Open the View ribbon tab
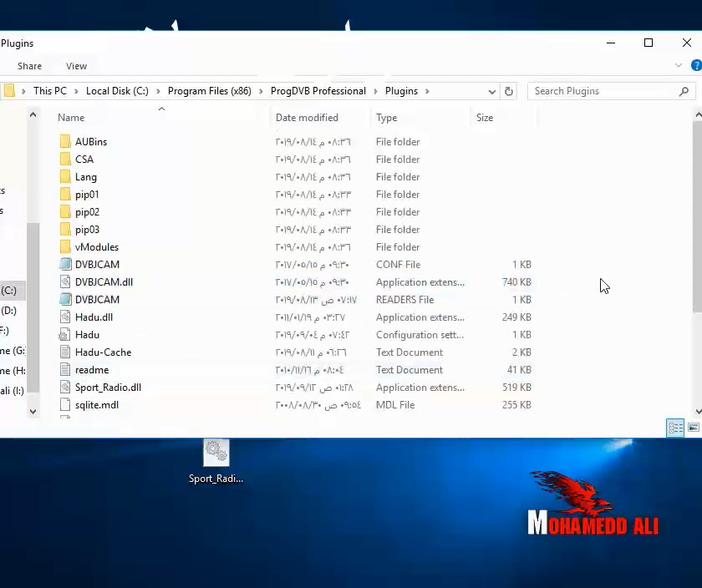The image size is (702, 588). [76, 66]
